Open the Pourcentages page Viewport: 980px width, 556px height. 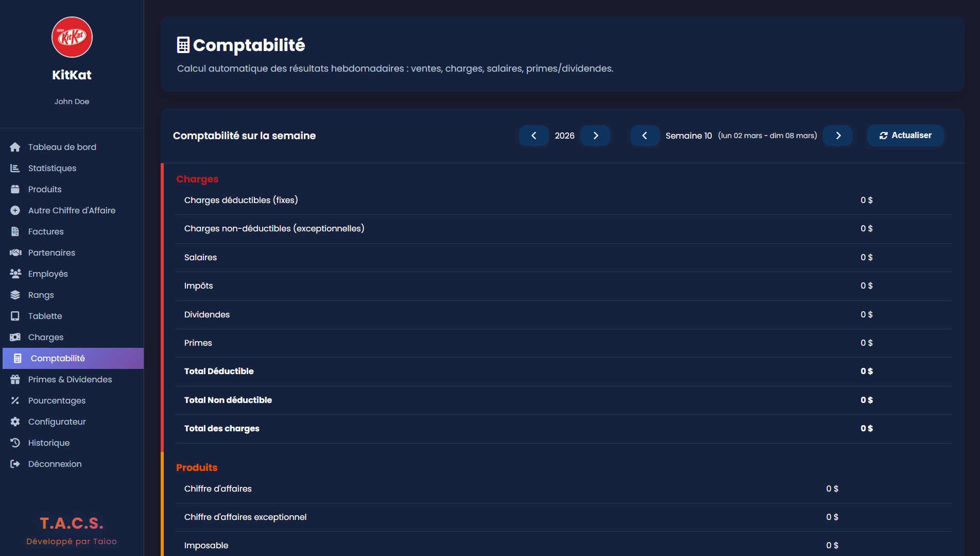[57, 401]
